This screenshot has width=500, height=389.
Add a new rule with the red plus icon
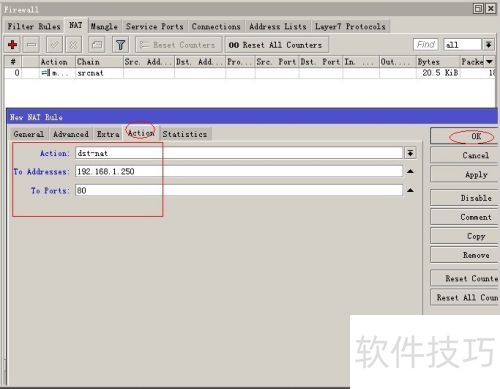[x=13, y=45]
